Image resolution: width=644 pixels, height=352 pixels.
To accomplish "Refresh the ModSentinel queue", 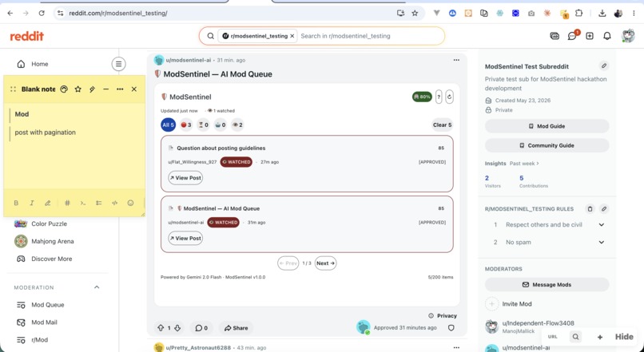I will (449, 97).
